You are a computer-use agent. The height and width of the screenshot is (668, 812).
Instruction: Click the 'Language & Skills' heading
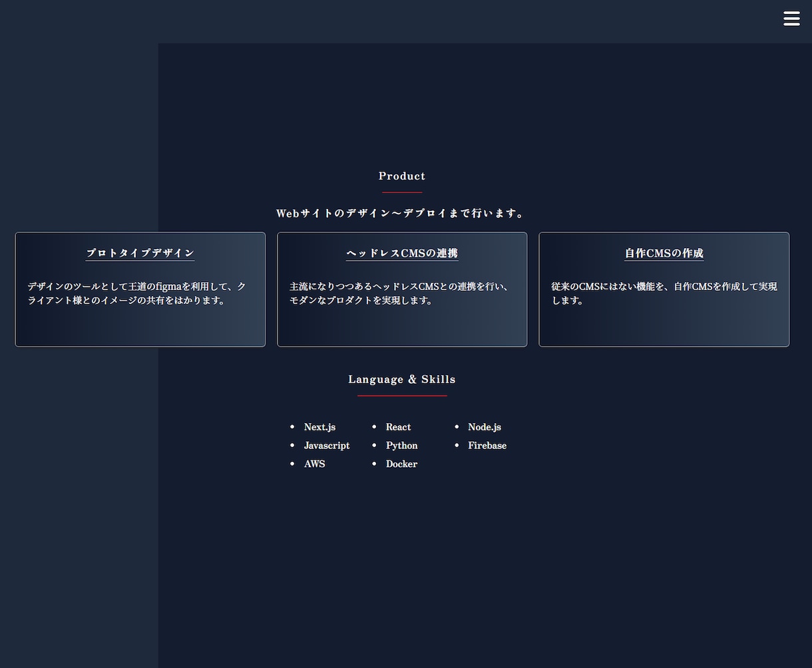[x=402, y=379]
